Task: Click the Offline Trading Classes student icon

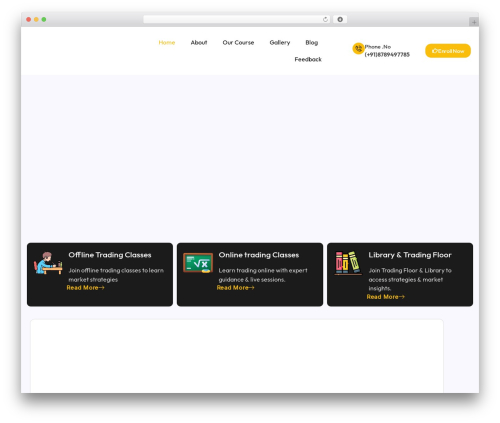Action: 48,263
